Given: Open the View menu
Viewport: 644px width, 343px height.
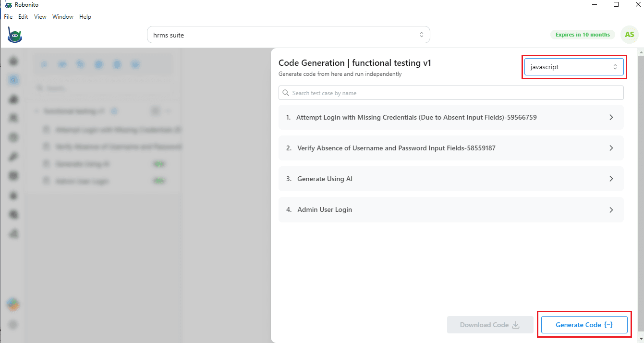Looking at the screenshot, I should point(40,17).
